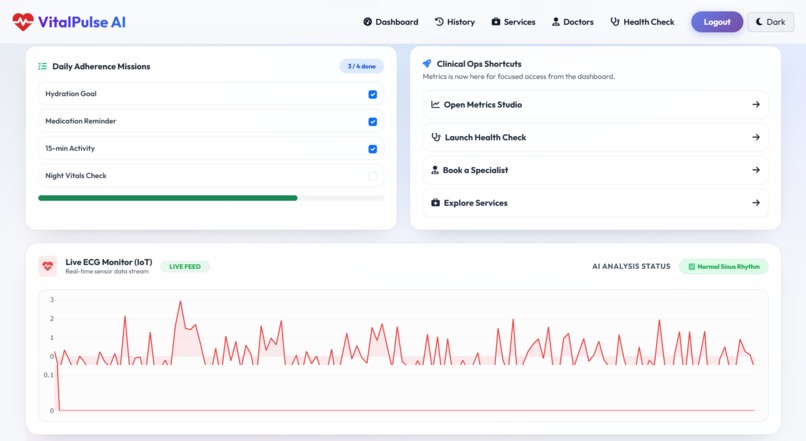
Task: Click the Live ECG Monitor (IoT) title
Action: 109,262
